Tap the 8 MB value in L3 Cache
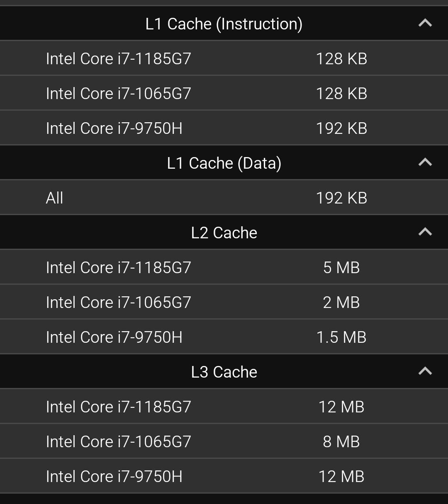The width and height of the screenshot is (448, 504). pyautogui.click(x=341, y=442)
